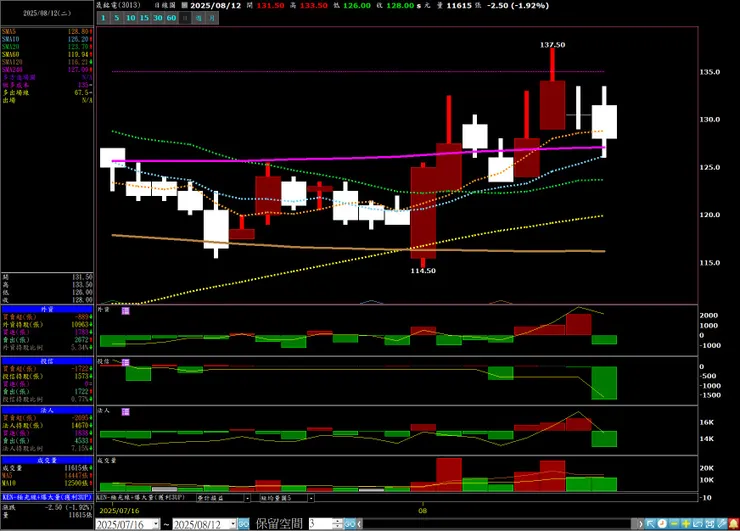740x531 pixels.
Task: Click GO button next to date range
Action: point(244,524)
